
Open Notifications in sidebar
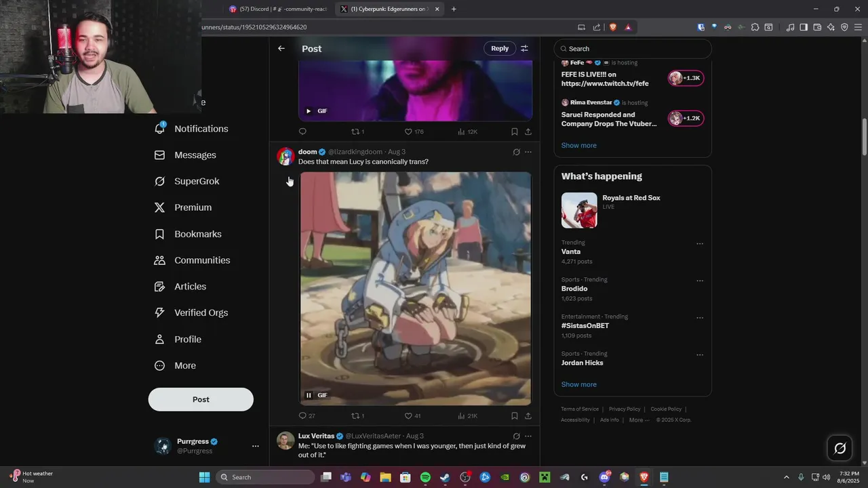(x=192, y=129)
